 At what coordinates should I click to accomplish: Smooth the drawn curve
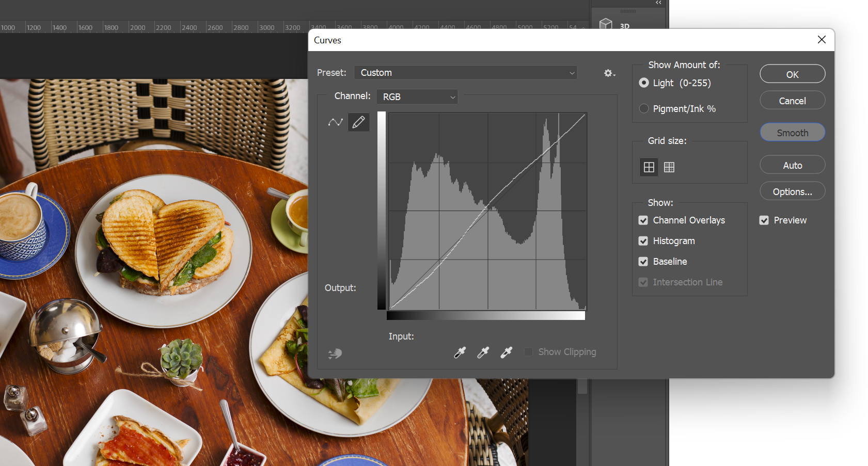793,133
